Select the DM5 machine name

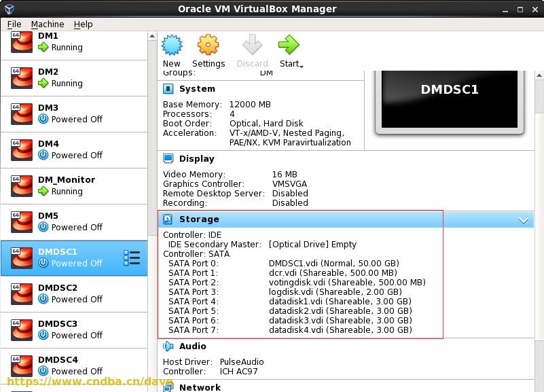pyautogui.click(x=48, y=216)
